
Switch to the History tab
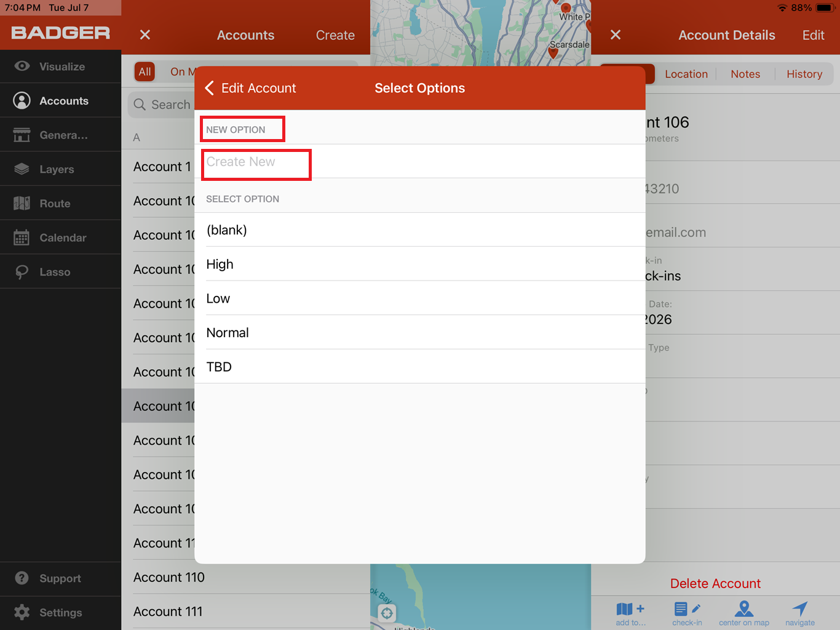coord(804,74)
